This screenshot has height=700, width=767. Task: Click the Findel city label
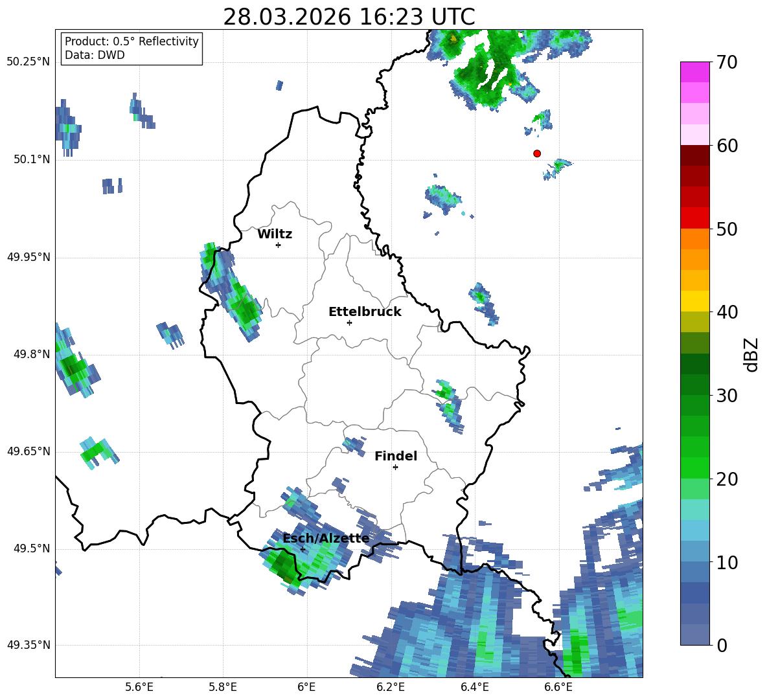click(x=396, y=456)
